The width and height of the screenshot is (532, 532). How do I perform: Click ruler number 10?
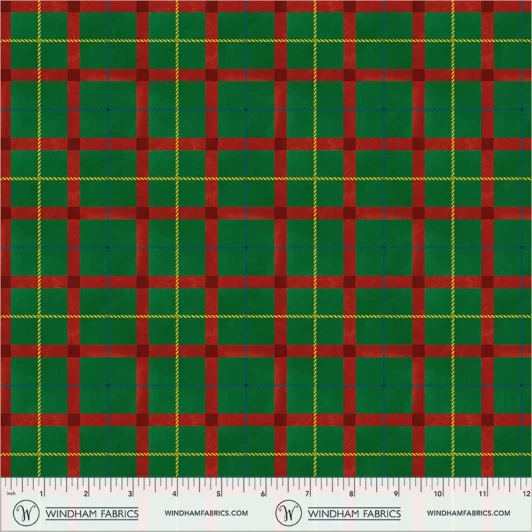[438, 494]
